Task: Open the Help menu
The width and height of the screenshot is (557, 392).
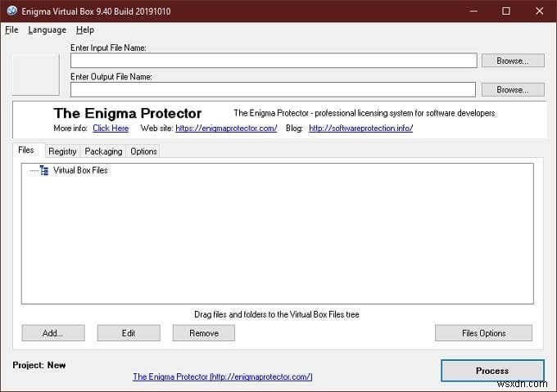Action: [x=85, y=30]
